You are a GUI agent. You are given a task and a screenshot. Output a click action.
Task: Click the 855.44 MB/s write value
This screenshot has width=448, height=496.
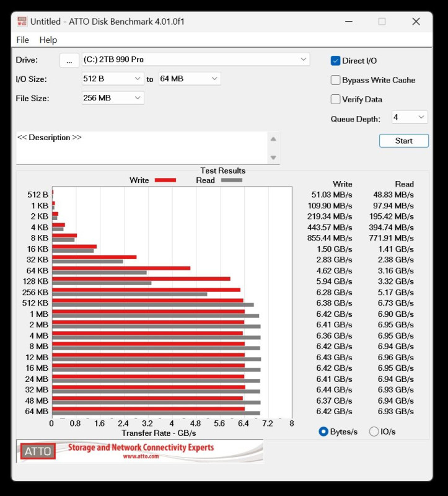click(x=330, y=238)
